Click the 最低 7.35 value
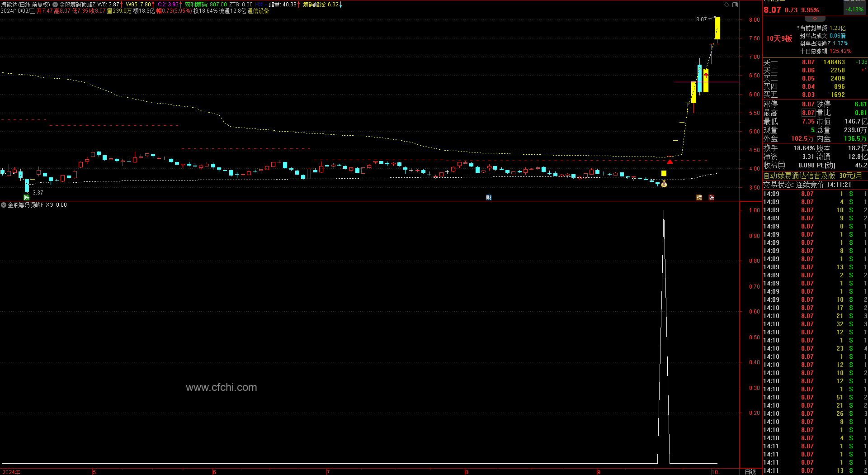Image resolution: width=868 pixels, height=475 pixels. [x=808, y=121]
